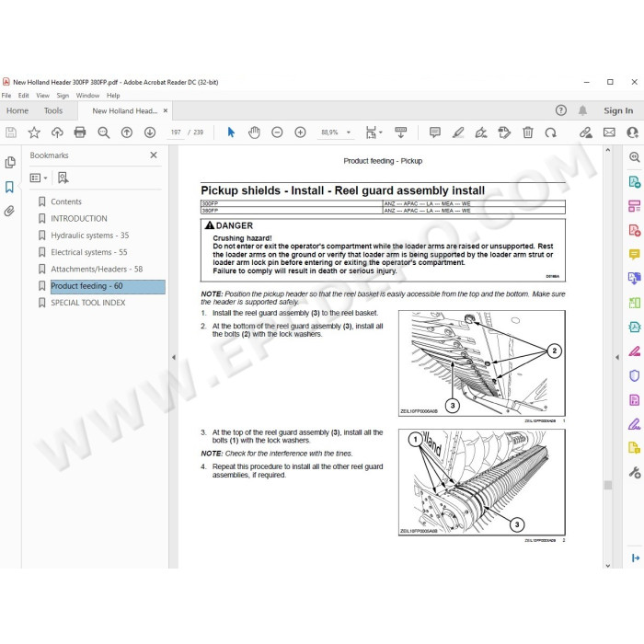
Task: Click the read mode scrolling icon
Action: tap(400, 132)
